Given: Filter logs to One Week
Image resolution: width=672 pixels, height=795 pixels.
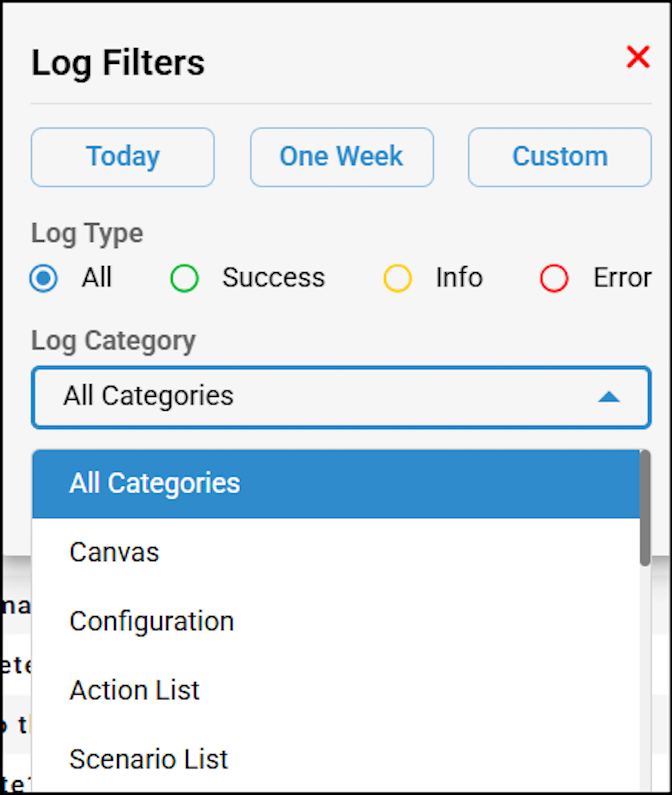Looking at the screenshot, I should pyautogui.click(x=342, y=157).
